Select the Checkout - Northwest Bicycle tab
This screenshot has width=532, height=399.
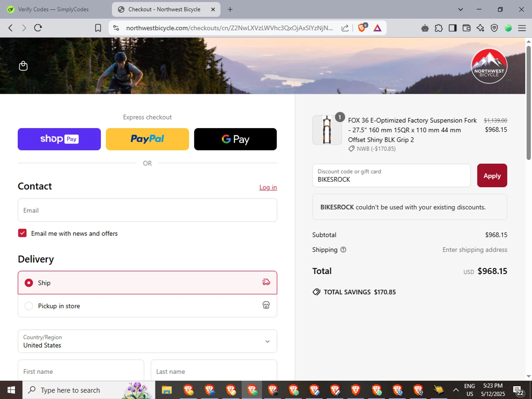[166, 10]
